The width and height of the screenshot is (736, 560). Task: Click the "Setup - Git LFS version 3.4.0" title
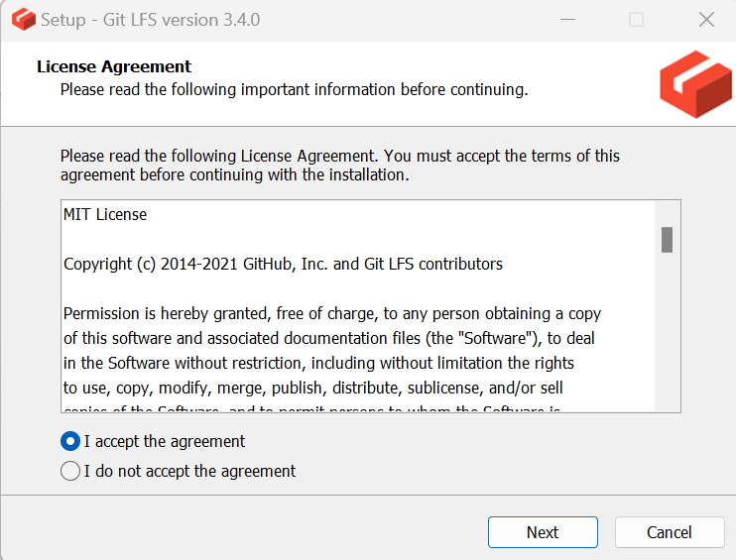[x=150, y=20]
